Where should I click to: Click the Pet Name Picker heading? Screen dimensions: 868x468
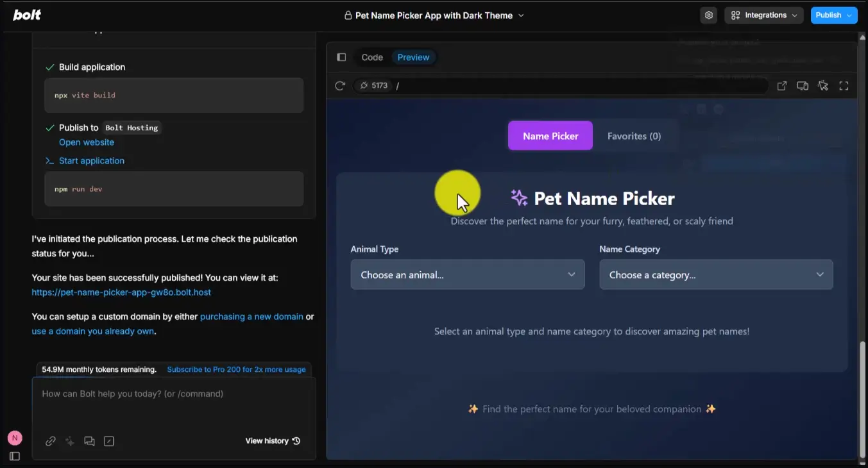(x=604, y=199)
